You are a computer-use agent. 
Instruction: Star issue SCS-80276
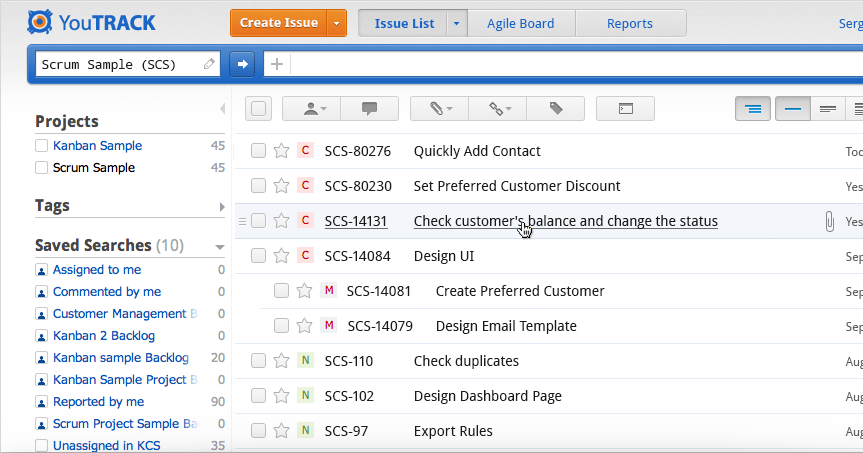coord(281,151)
